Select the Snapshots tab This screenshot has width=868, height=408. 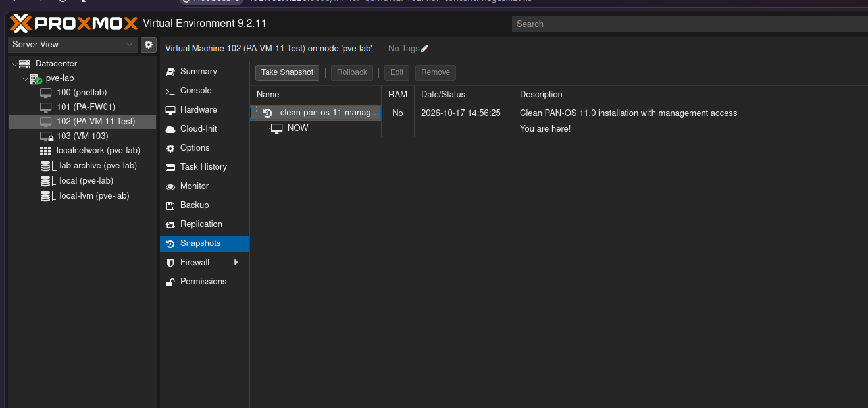pyautogui.click(x=204, y=243)
